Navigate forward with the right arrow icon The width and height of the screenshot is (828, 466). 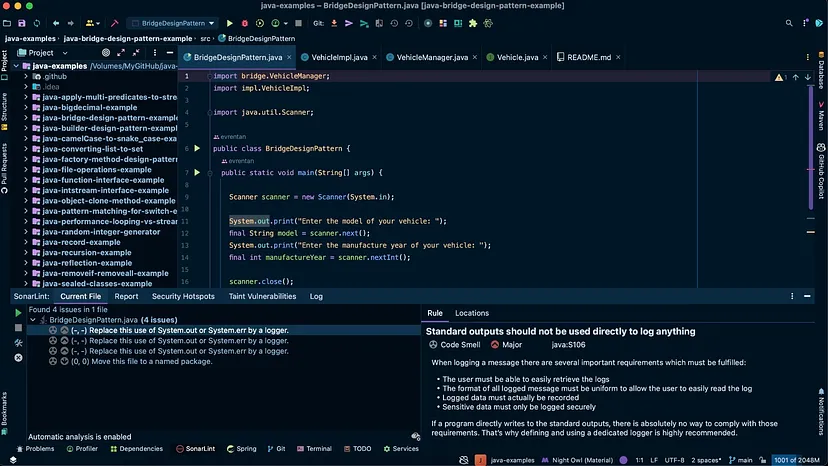70,23
